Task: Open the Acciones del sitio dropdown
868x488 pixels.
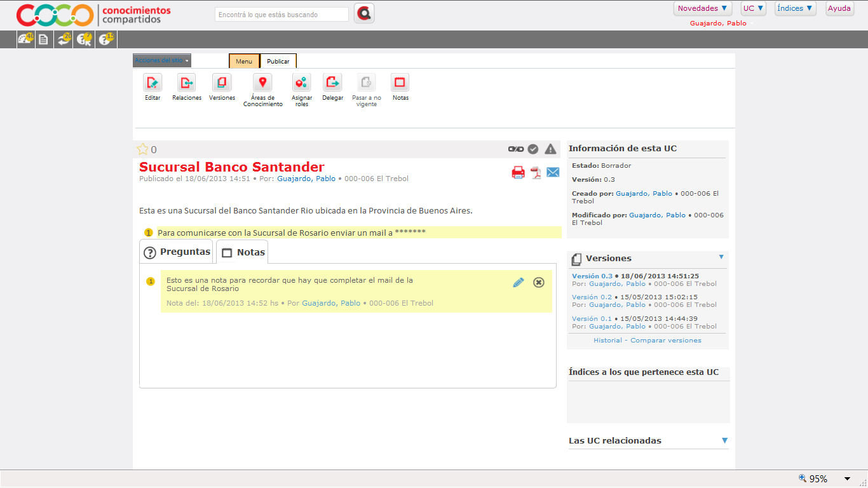Action: click(162, 60)
